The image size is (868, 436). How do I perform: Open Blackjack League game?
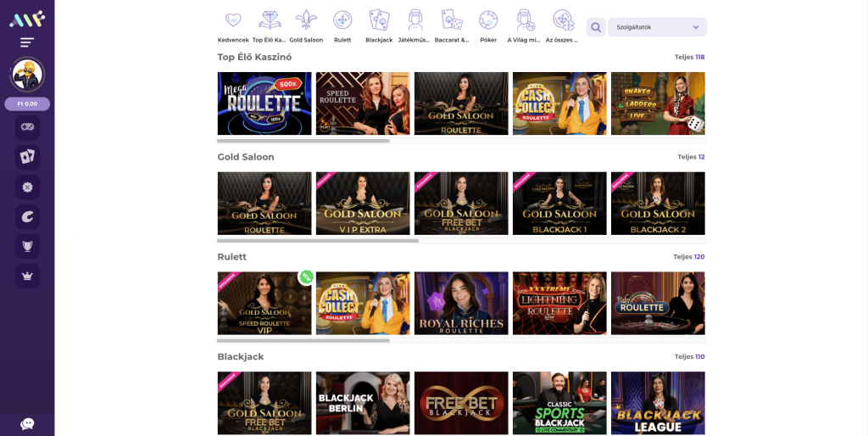658,403
